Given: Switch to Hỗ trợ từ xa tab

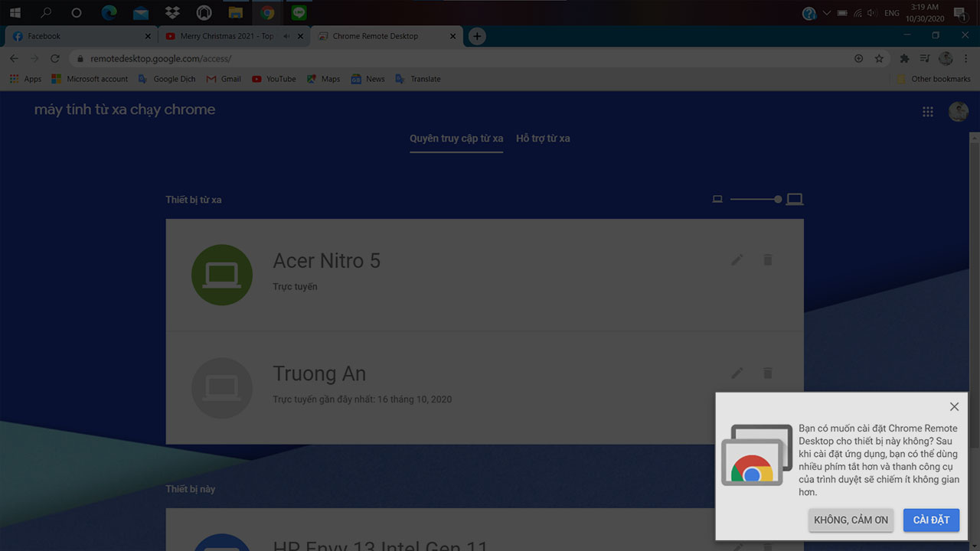Looking at the screenshot, I should pyautogui.click(x=543, y=139).
